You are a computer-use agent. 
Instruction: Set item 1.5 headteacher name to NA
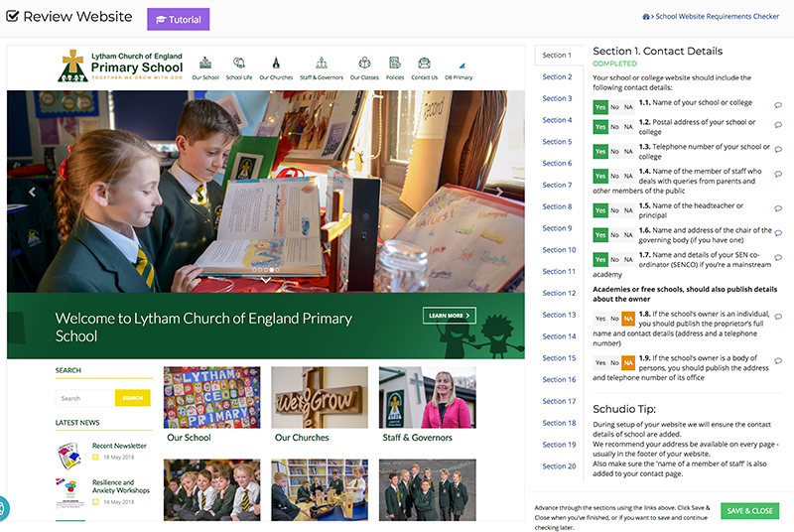(628, 210)
